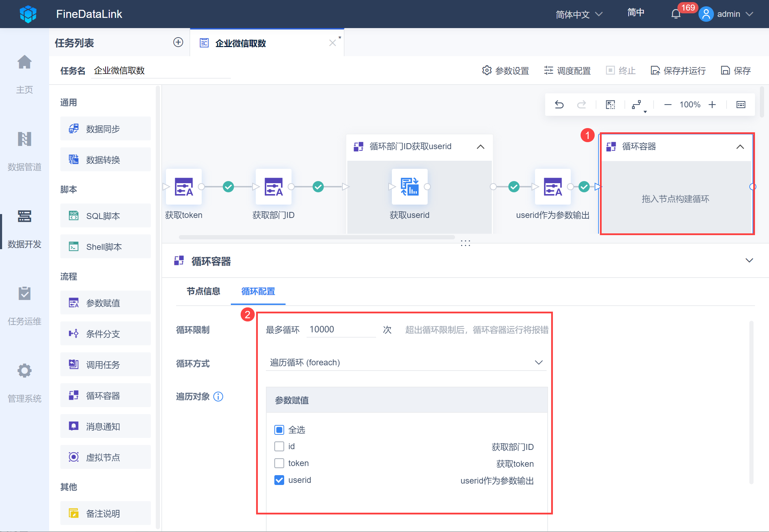Collapse the 循环部门ID获取userid container

coord(481,147)
